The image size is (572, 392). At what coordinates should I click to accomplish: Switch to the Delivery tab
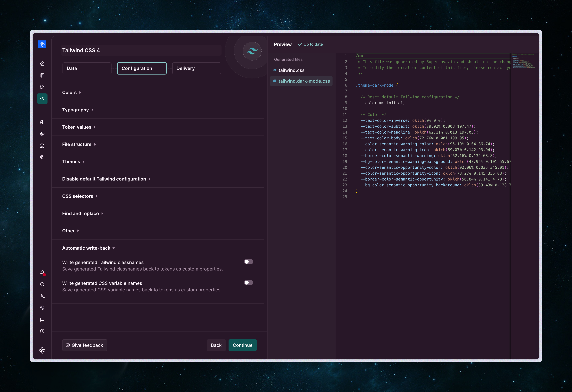point(196,68)
